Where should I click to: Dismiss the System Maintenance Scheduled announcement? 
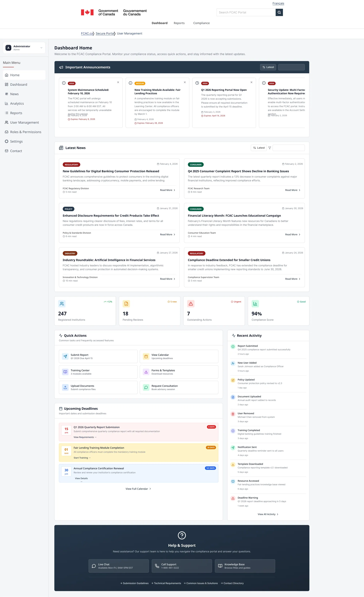[118, 82]
